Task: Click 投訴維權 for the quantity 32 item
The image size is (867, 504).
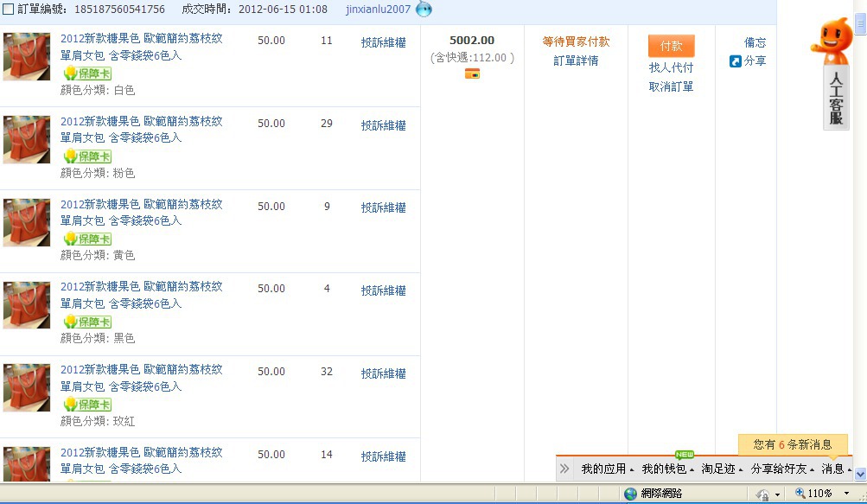Action: (384, 373)
